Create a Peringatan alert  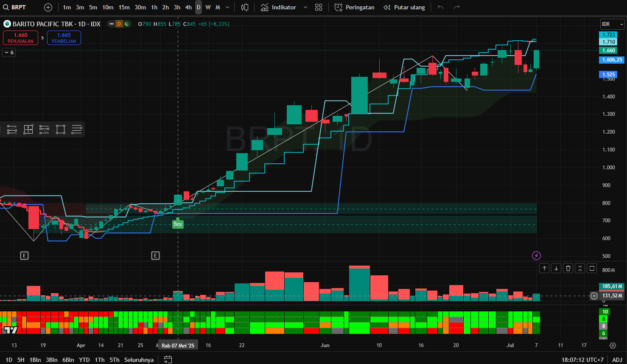(x=354, y=7)
